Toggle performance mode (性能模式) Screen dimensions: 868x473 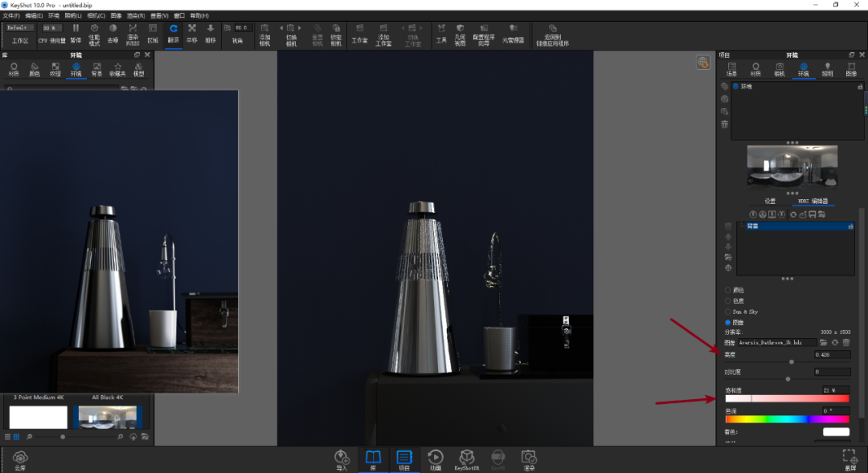(x=95, y=34)
